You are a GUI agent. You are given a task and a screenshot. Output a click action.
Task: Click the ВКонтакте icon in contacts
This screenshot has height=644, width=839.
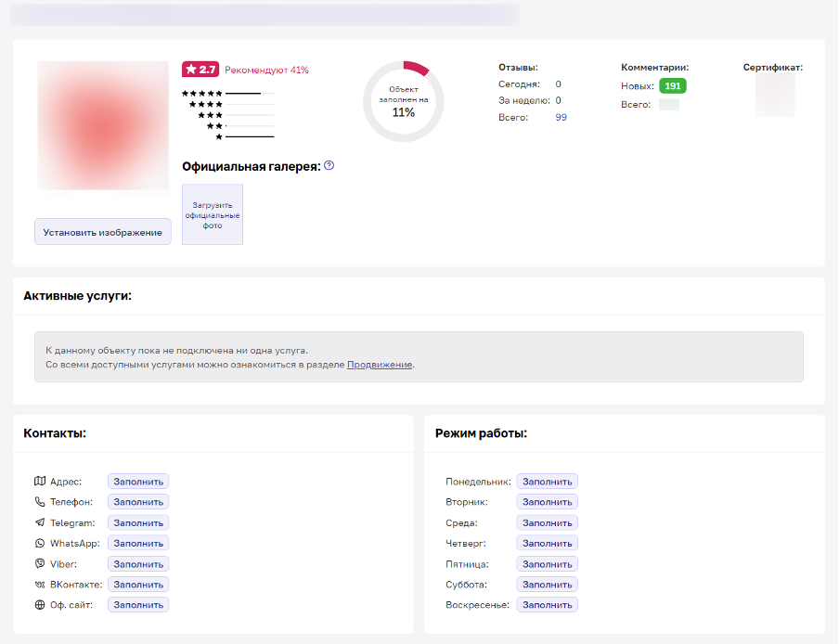pos(40,585)
